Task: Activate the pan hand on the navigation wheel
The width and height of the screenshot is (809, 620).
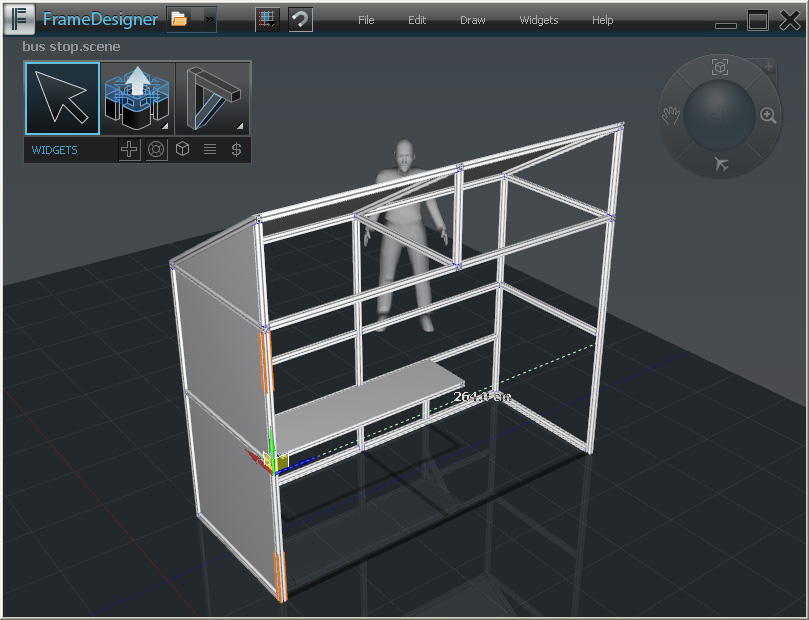Action: coord(671,115)
